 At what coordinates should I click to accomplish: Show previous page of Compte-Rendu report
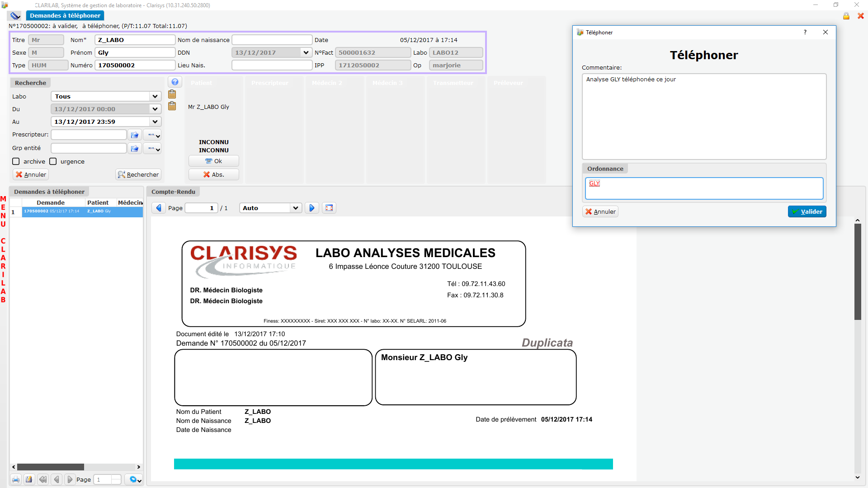159,208
